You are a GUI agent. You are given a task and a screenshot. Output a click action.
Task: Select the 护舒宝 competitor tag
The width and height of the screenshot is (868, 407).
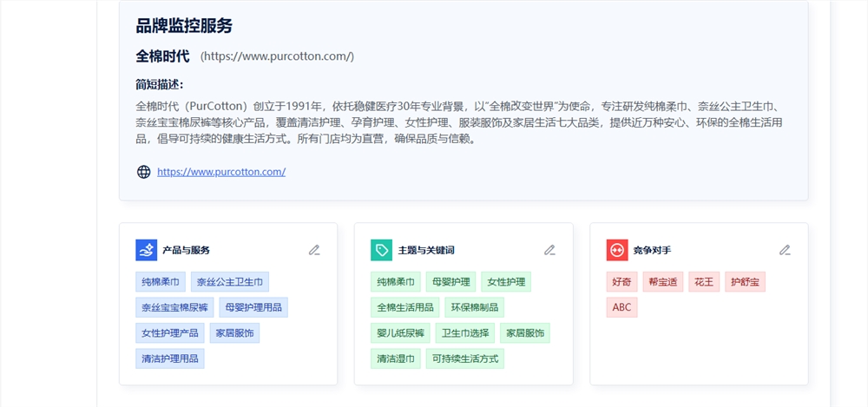click(x=745, y=282)
